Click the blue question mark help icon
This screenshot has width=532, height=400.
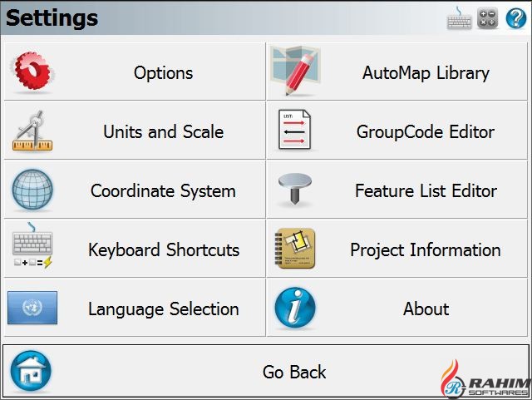[x=515, y=18]
